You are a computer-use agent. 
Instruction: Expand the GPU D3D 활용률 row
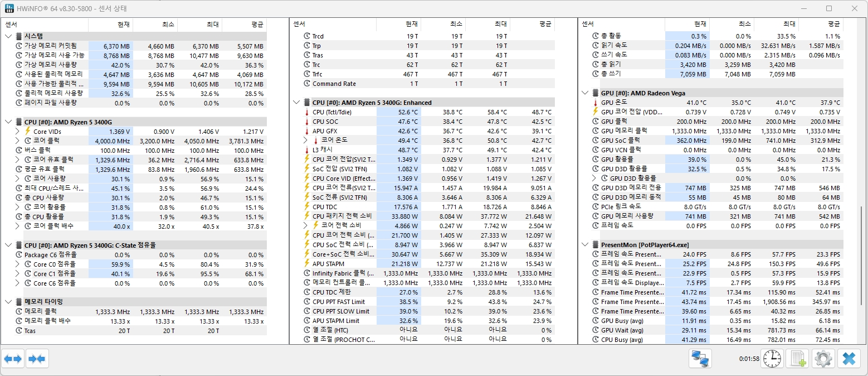pyautogui.click(x=593, y=179)
